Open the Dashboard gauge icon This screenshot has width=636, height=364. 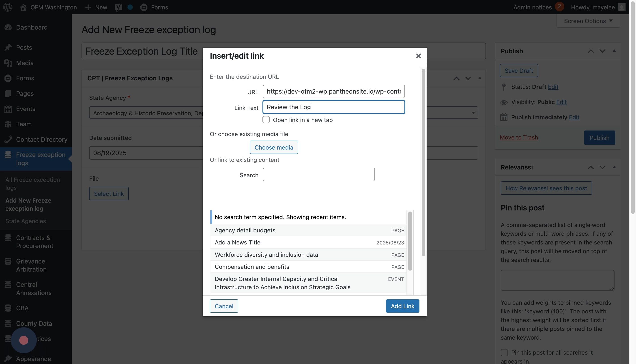point(8,27)
